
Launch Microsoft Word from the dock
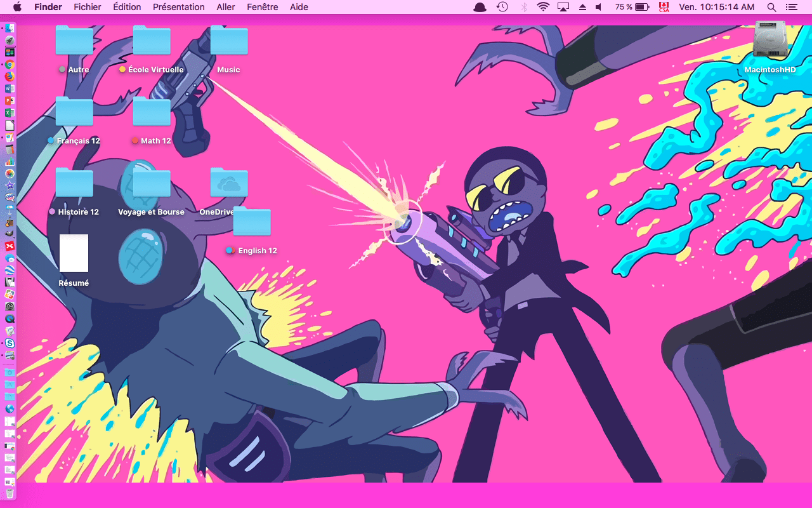coord(10,89)
